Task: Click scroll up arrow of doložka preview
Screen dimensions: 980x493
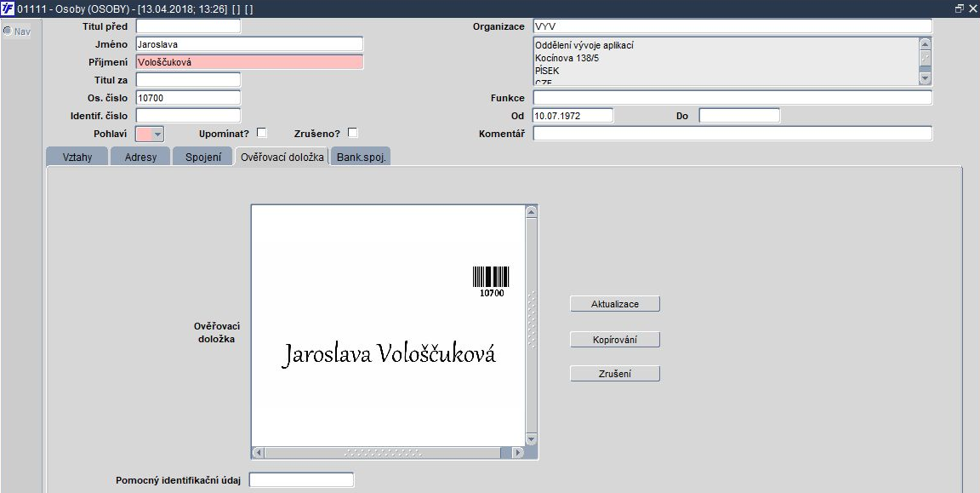Action: 531,212
